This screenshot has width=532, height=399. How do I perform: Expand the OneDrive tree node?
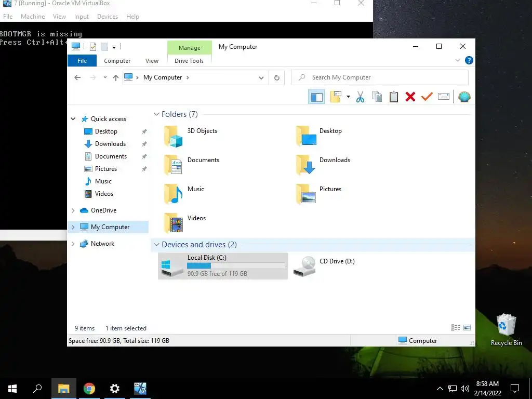pyautogui.click(x=73, y=210)
